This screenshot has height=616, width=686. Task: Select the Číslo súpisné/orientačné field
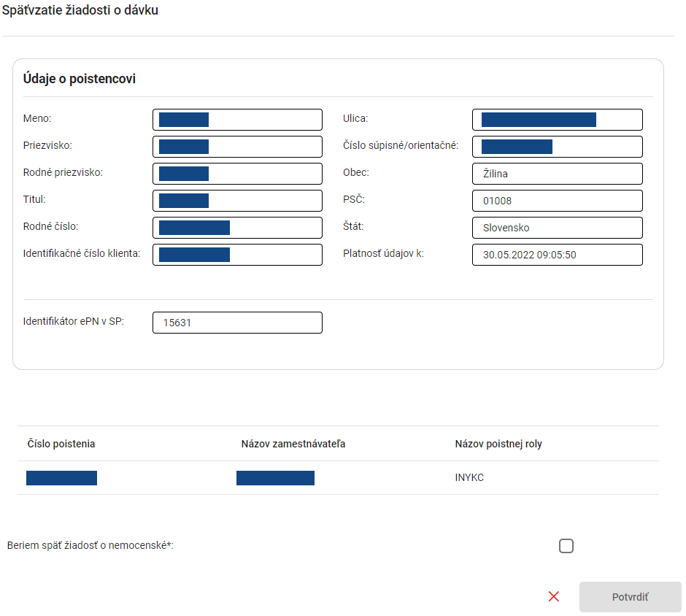558,147
